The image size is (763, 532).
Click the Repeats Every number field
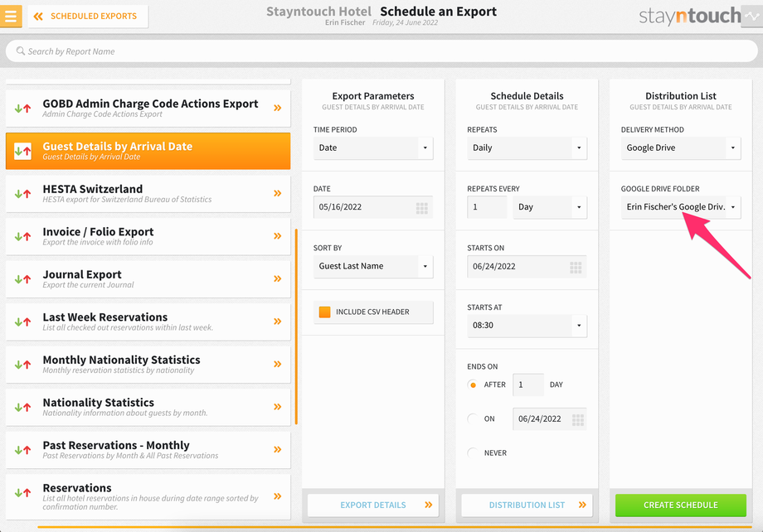coord(487,207)
